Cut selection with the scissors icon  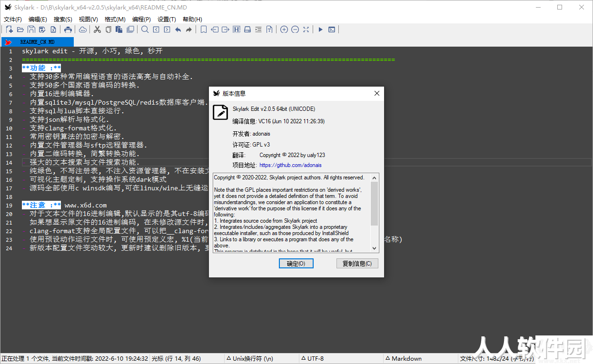(x=98, y=30)
